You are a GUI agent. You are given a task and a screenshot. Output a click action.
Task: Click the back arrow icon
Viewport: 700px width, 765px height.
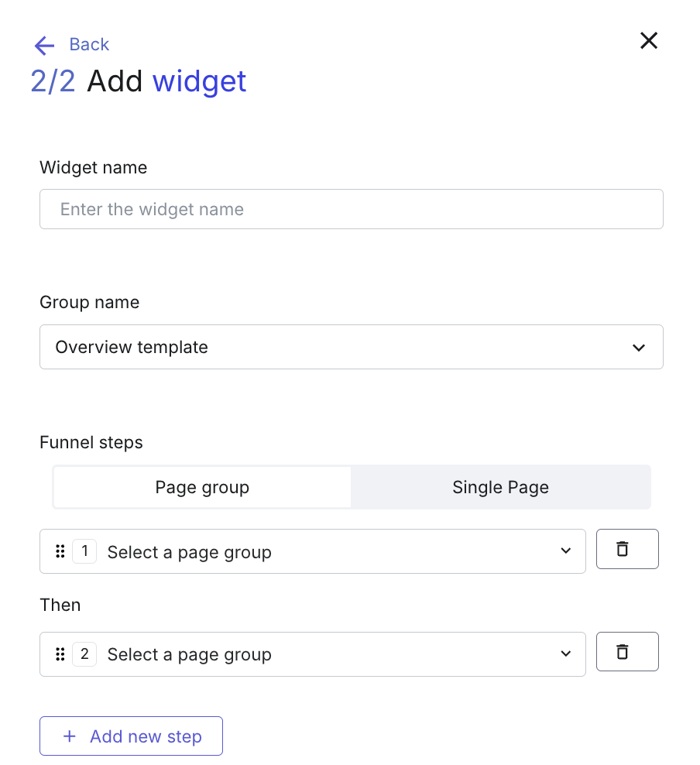point(44,46)
